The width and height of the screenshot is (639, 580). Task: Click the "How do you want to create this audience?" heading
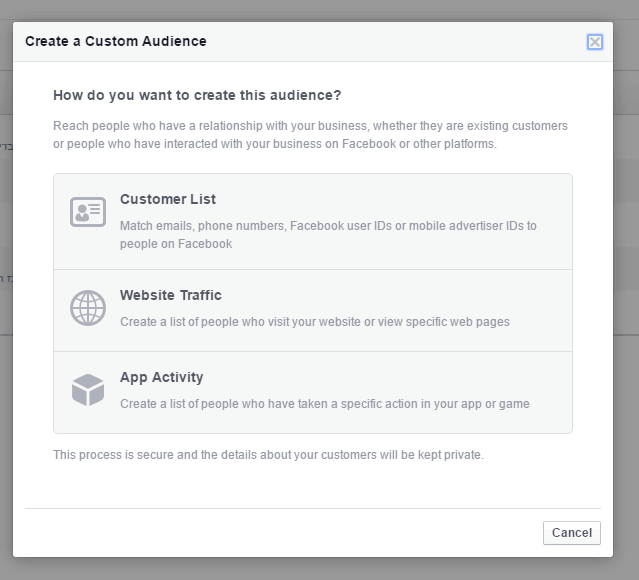(x=197, y=96)
